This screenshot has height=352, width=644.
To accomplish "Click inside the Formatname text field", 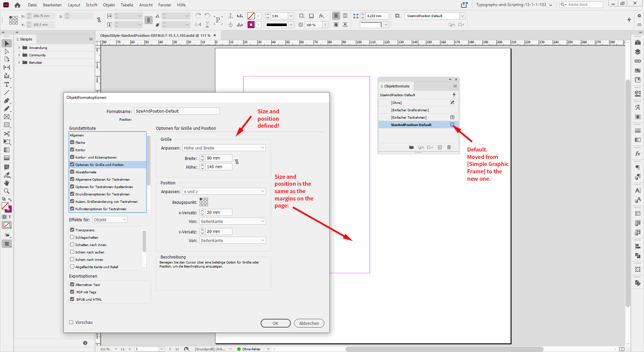I will [177, 111].
